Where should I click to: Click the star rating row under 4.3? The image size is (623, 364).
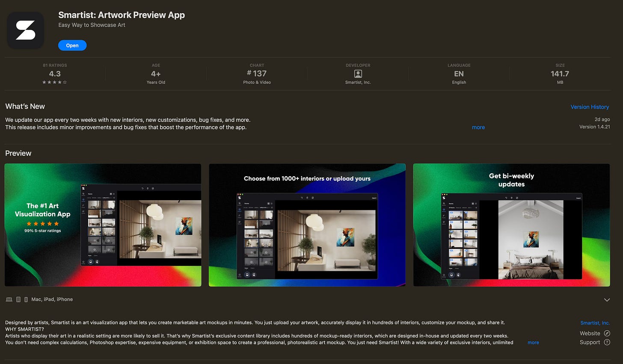55,82
